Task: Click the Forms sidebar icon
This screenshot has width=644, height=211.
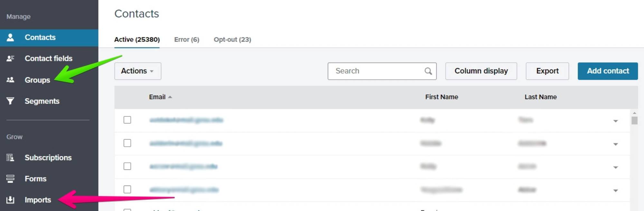Action: tap(10, 179)
